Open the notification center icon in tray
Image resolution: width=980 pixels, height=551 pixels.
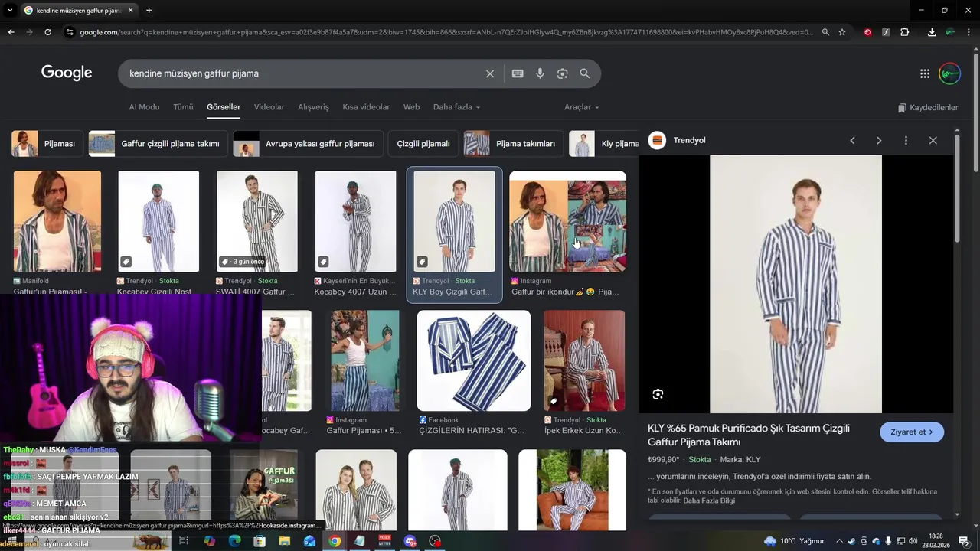964,541
